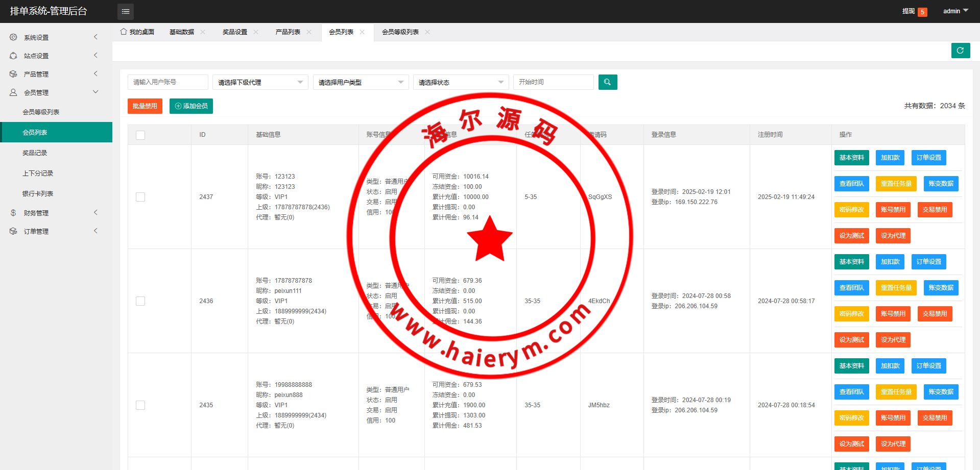The image size is (980, 470).
Task: Toggle the select-all checkbox in table header
Action: 140,135
